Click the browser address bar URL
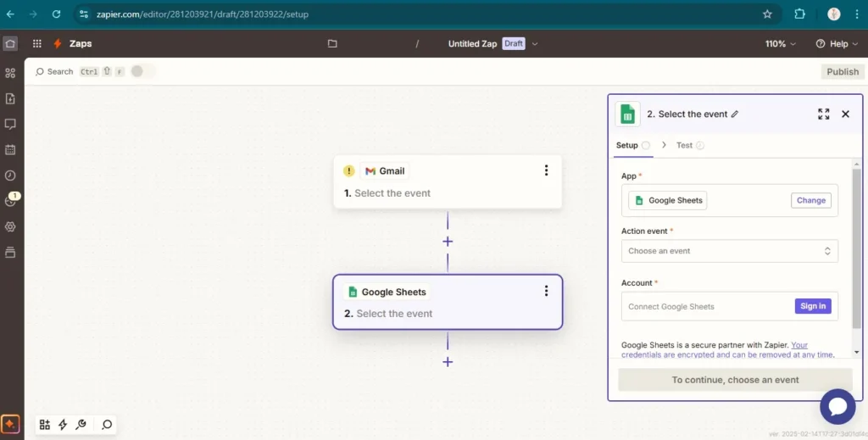The image size is (868, 440). point(202,14)
